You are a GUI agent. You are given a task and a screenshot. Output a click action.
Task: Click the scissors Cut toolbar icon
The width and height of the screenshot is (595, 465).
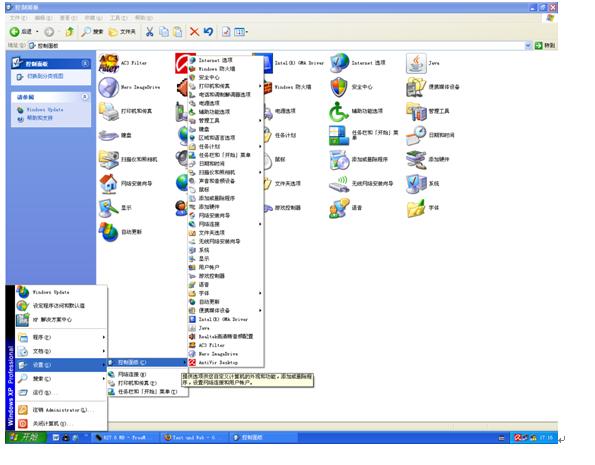[x=150, y=32]
